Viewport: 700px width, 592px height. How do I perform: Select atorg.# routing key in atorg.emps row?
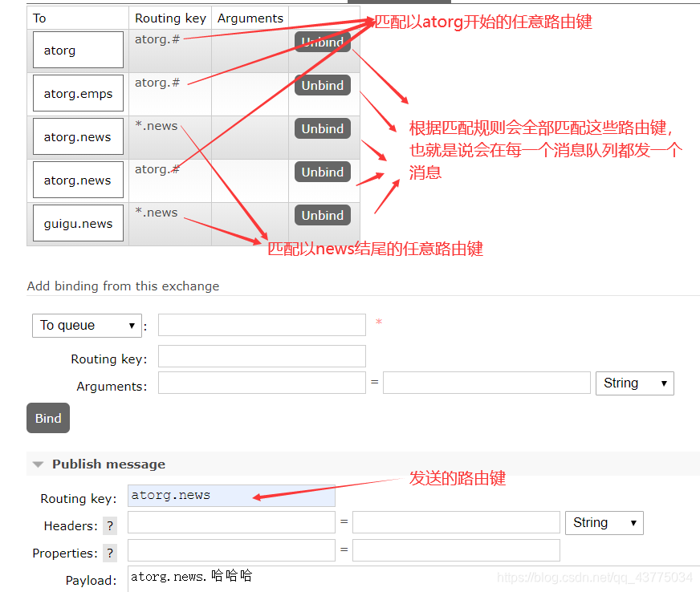[157, 83]
